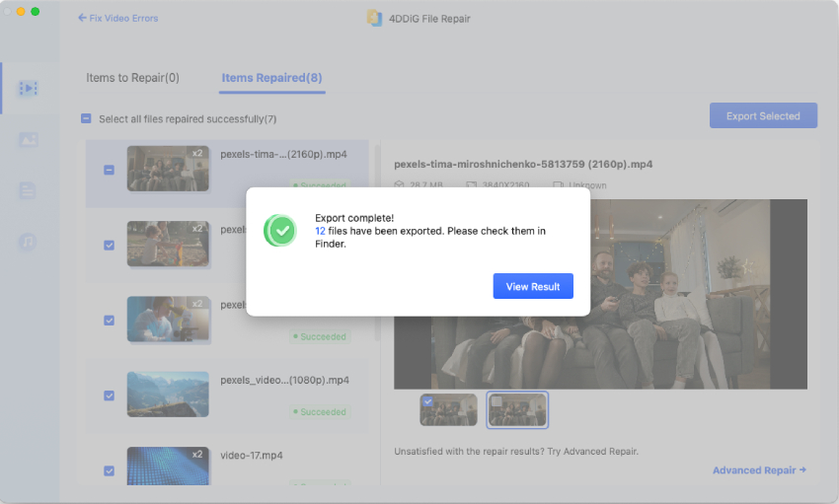Toggle checkbox for video-17.mp4 row
Image resolution: width=839 pixels, height=504 pixels.
pos(110,471)
